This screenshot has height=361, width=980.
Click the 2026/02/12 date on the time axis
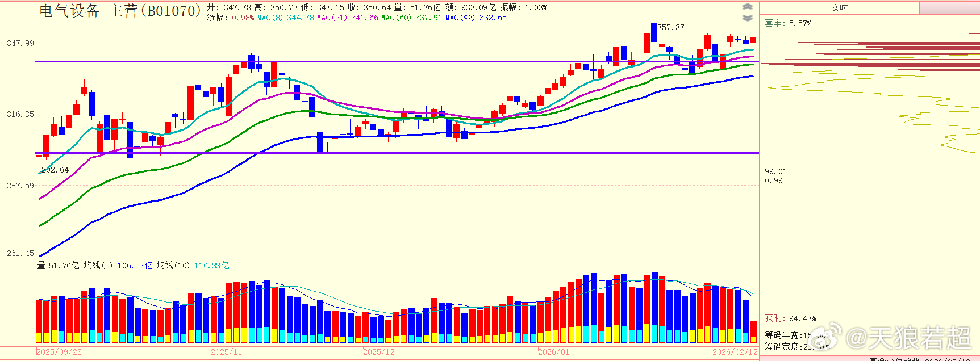(735, 352)
